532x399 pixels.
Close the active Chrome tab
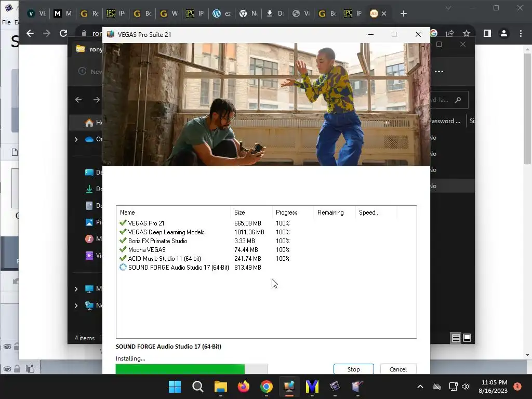[384, 14]
